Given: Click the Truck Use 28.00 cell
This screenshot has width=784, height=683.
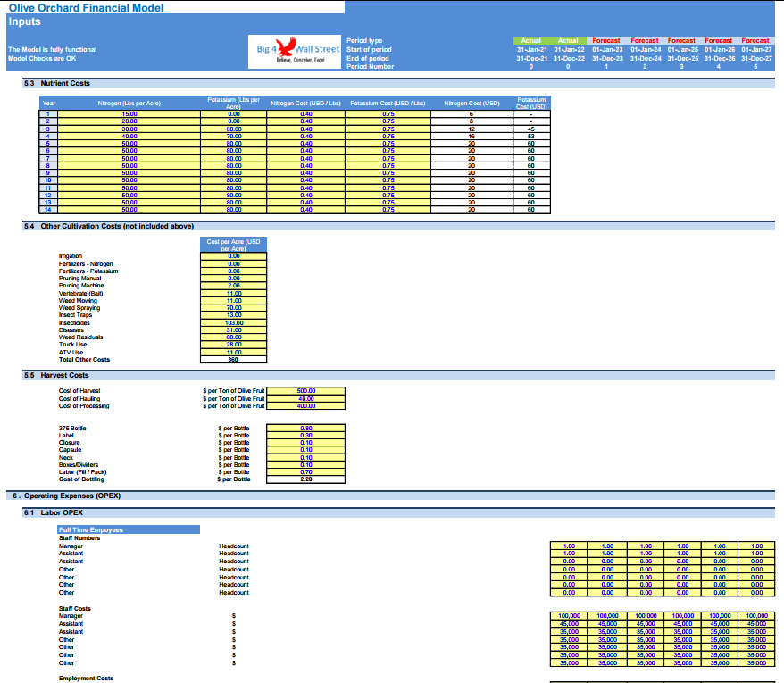Looking at the screenshot, I should click(233, 345).
